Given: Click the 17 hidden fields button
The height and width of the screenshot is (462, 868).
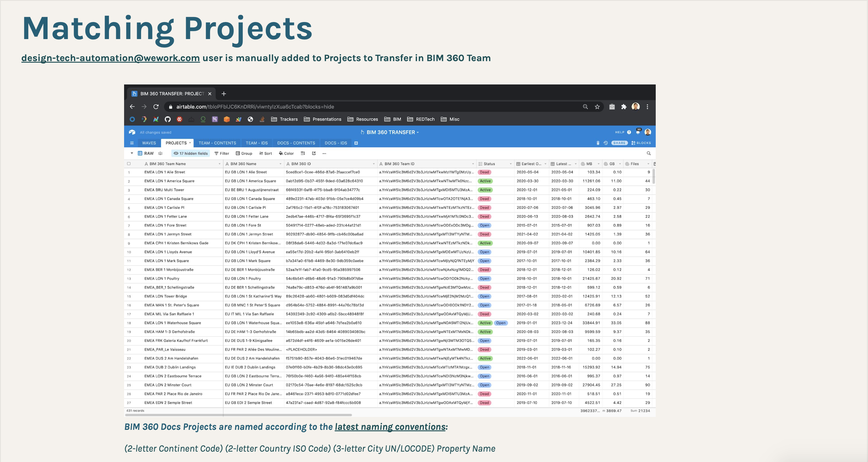Looking at the screenshot, I should (191, 153).
